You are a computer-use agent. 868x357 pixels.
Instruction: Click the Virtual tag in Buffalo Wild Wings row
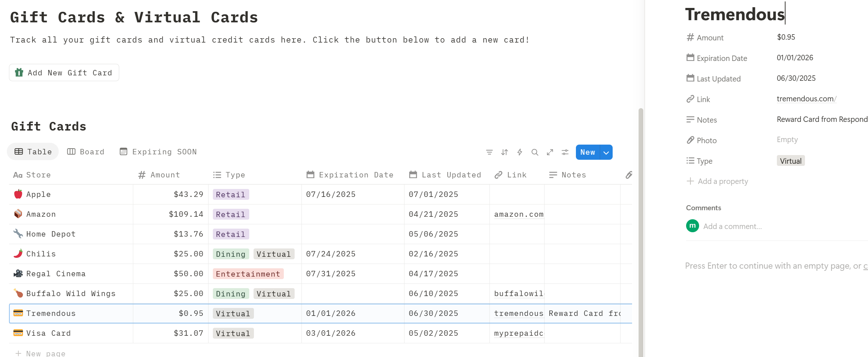[274, 294]
